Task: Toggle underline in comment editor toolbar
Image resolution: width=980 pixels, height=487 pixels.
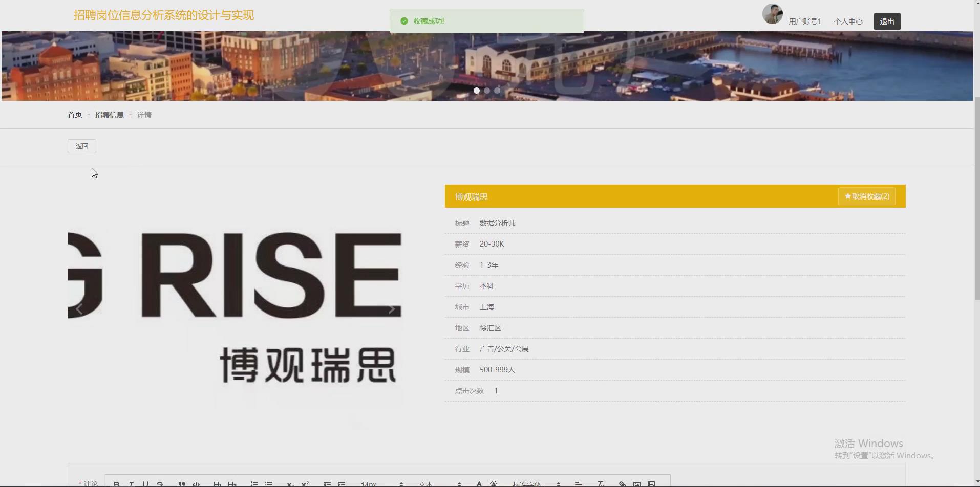Action: 145,484
